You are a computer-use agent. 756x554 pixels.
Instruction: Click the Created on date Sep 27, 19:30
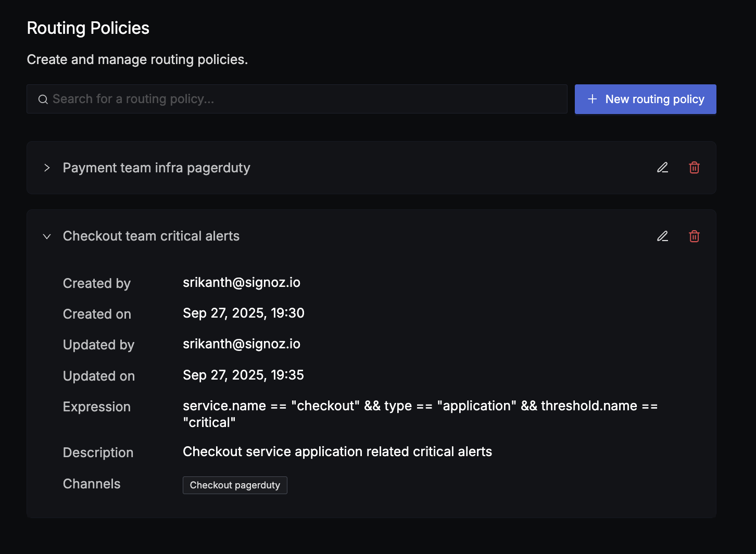[244, 313]
